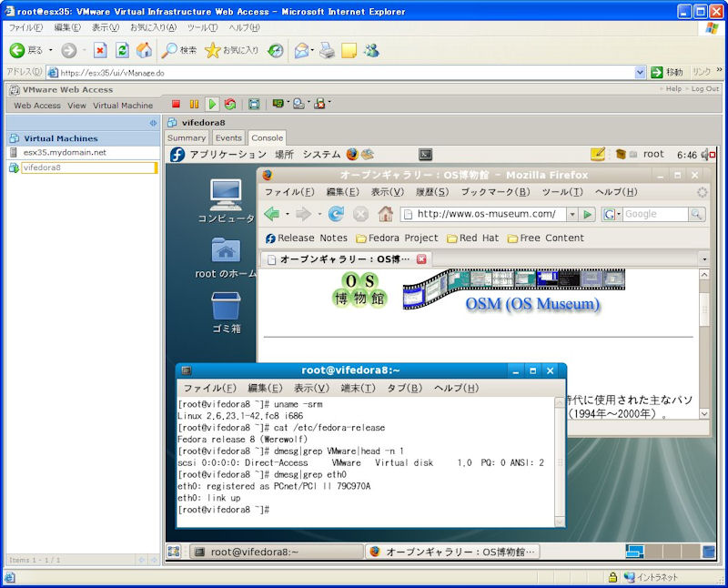Open the Trash (ゴミ箱) desktop icon
Viewport: 728px width, 588px height.
(x=226, y=313)
